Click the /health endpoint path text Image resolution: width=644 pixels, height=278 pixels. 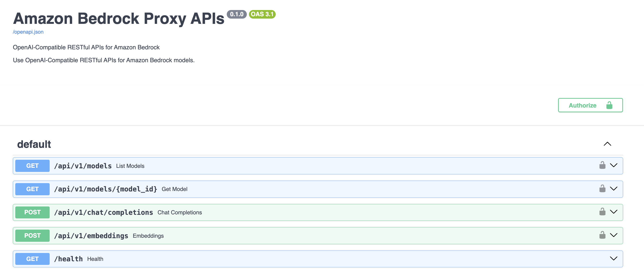[69, 259]
